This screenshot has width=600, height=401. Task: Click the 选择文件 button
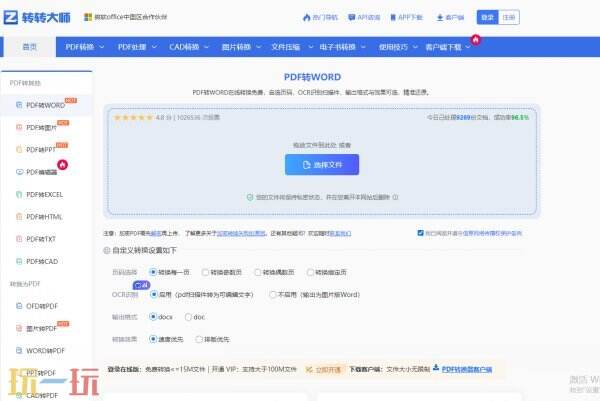click(322, 165)
